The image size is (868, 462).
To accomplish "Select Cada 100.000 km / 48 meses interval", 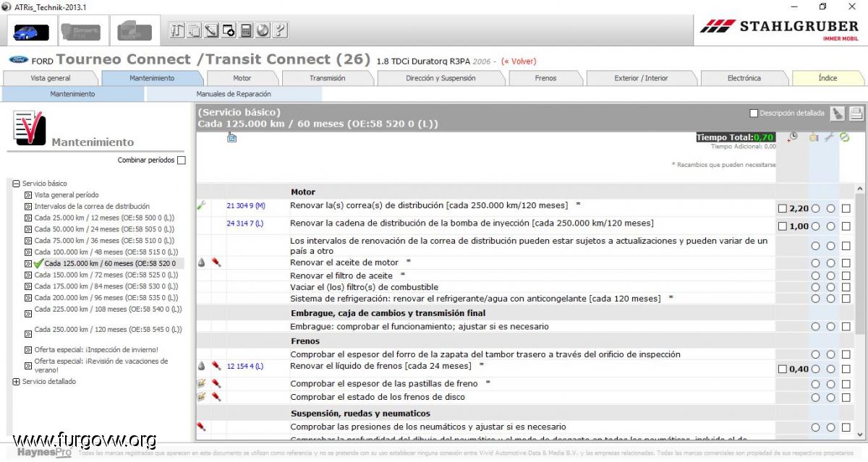I will [x=106, y=252].
